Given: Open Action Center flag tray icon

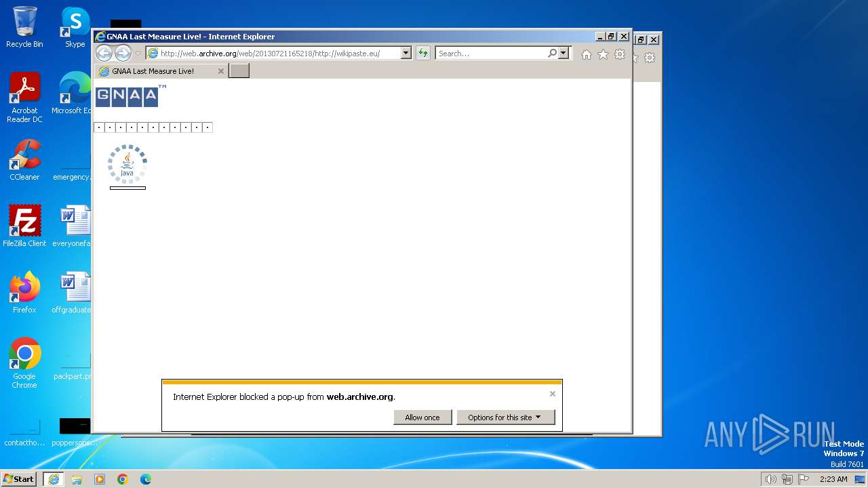Looking at the screenshot, I should tap(804, 479).
